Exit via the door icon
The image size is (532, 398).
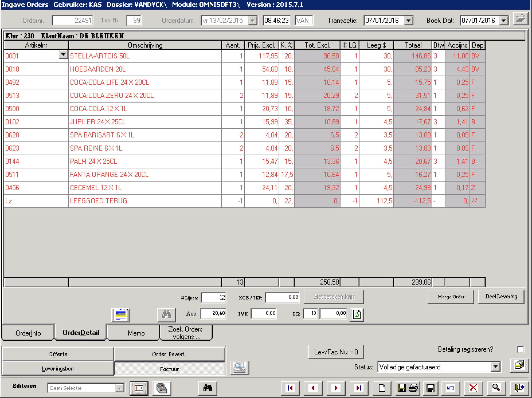[x=519, y=388]
